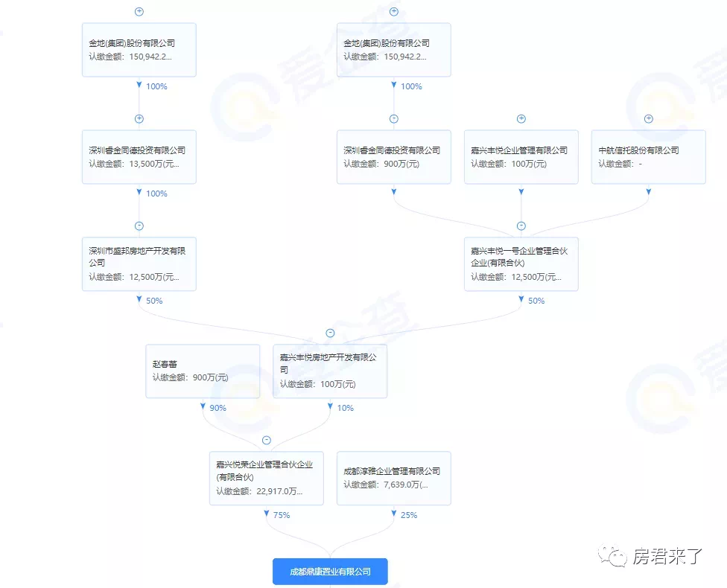Image resolution: width=727 pixels, height=588 pixels.
Task: Open 成都淳雅企业管理有限公司 card
Action: click(x=393, y=478)
